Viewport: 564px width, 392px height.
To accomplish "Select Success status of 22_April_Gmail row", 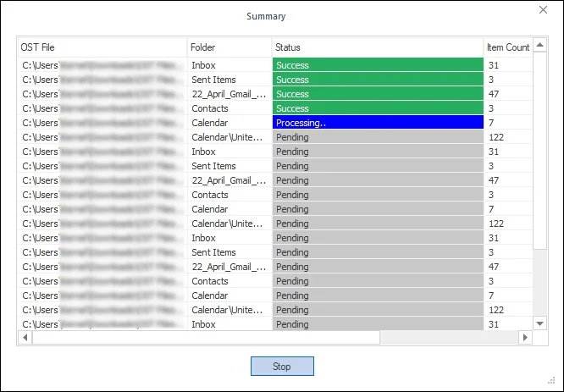I will tap(378, 93).
